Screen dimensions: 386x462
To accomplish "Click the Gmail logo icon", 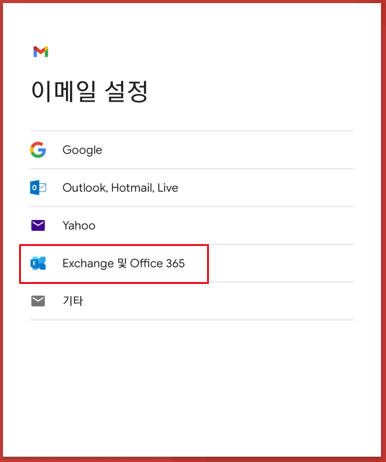I will [41, 52].
